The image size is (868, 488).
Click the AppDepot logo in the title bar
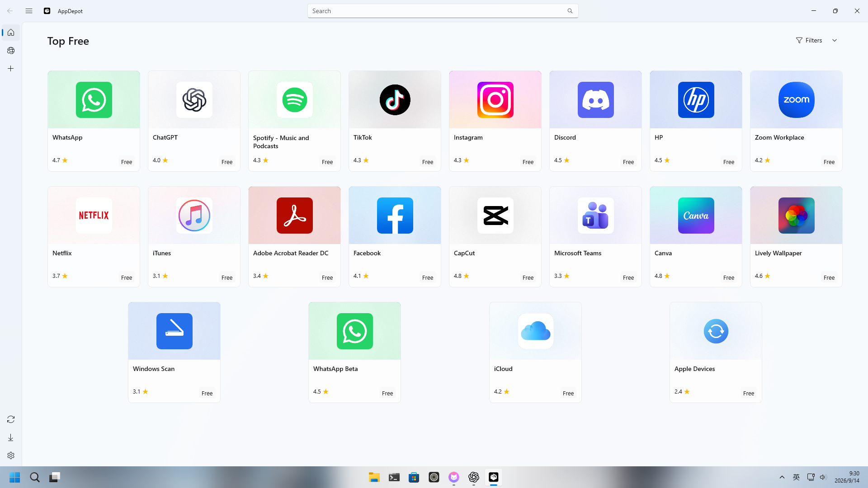click(47, 11)
